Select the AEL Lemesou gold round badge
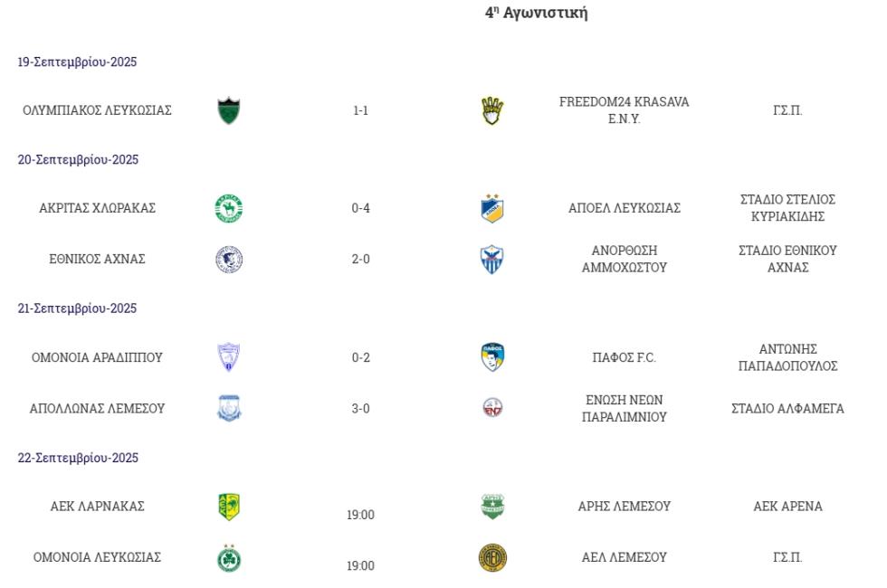Viewport: 887px width, 588px height. [492, 558]
